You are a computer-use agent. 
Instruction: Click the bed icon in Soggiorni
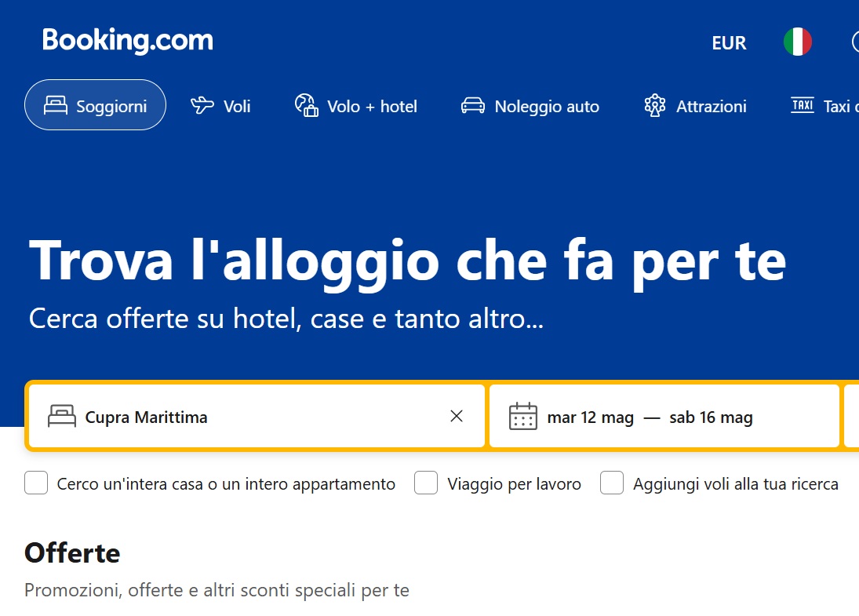[x=56, y=106]
